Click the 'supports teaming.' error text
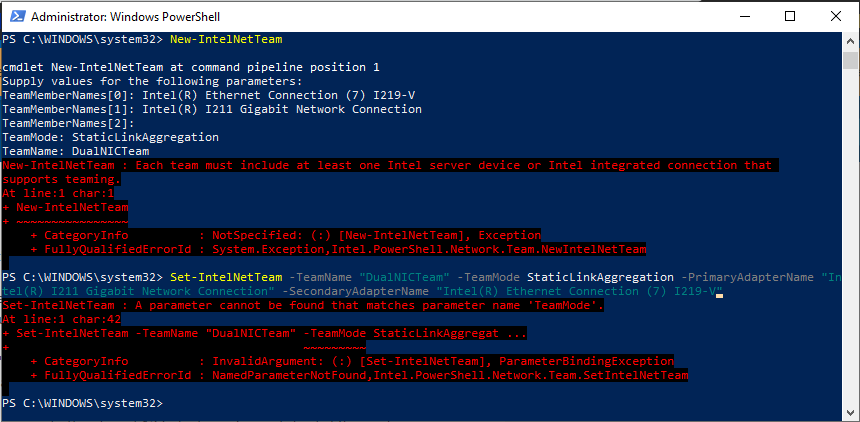The image size is (860, 422). (61, 179)
